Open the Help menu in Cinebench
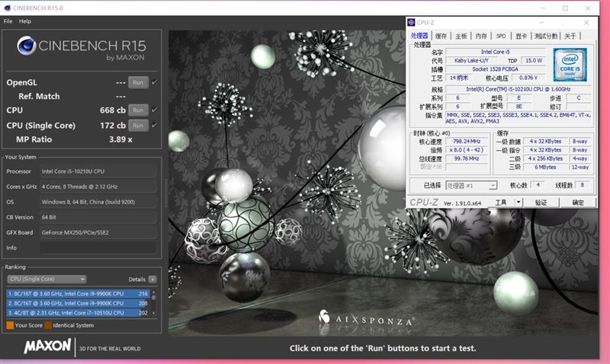 [x=25, y=21]
